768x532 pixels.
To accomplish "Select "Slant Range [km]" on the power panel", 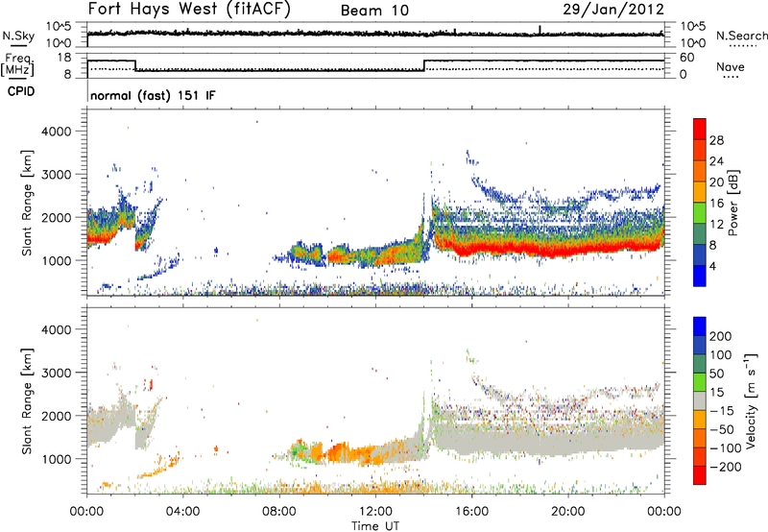I will coord(27,203).
